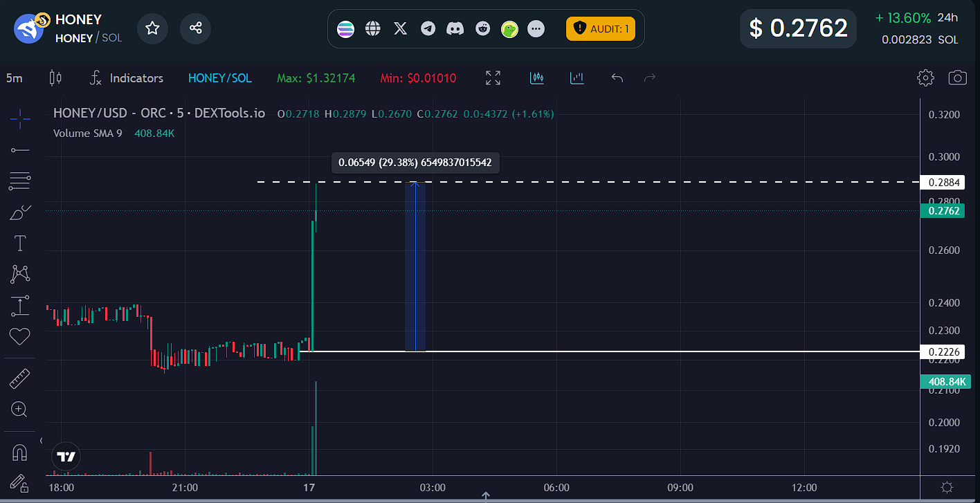The width and height of the screenshot is (980, 503).
Task: Click the share icon next to HONEY
Action: click(195, 28)
